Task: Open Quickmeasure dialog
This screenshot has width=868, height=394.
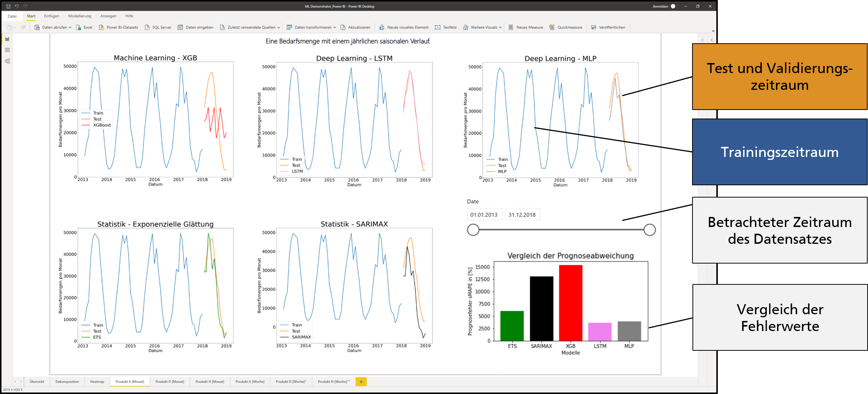Action: point(566,27)
